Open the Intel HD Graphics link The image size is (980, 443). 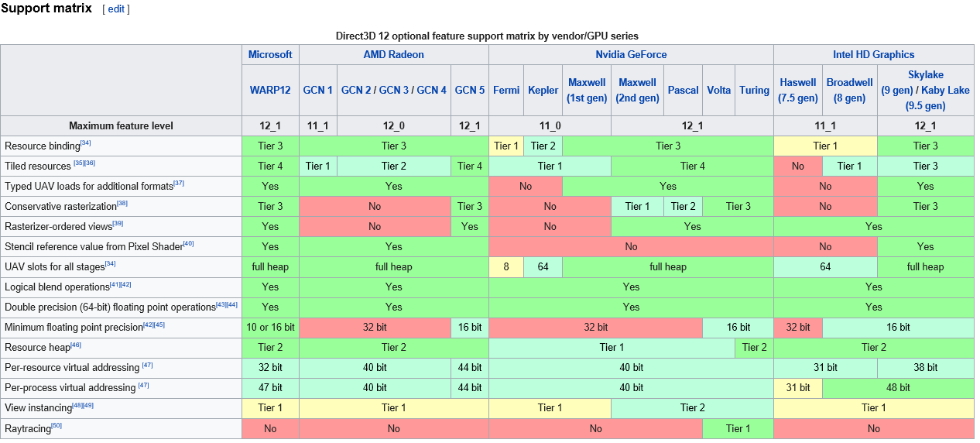[x=873, y=55]
